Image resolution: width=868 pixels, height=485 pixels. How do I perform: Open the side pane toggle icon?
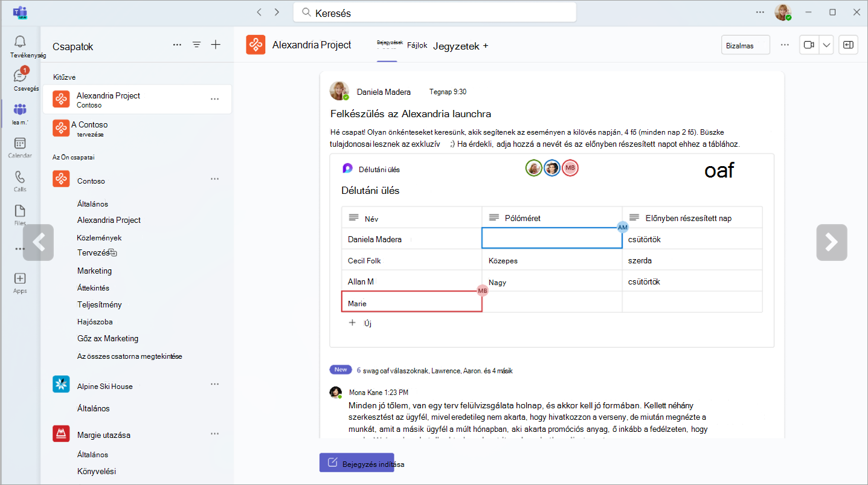[848, 45]
